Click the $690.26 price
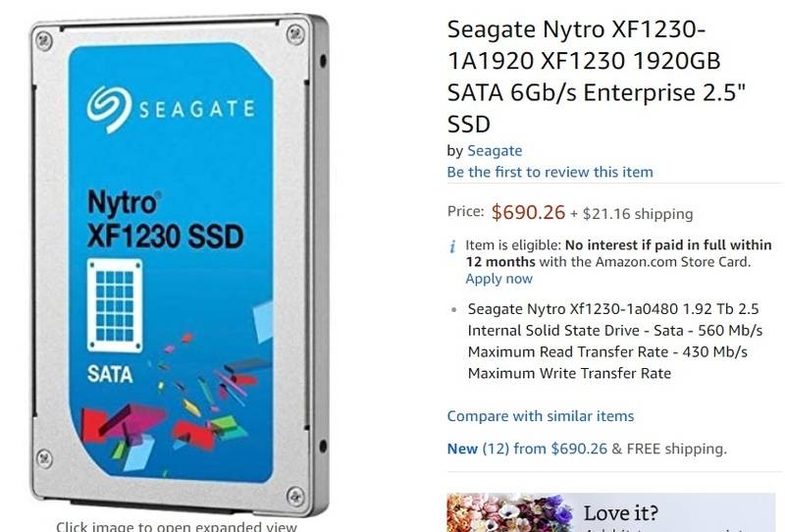The height and width of the screenshot is (532, 785). pyautogui.click(x=528, y=212)
